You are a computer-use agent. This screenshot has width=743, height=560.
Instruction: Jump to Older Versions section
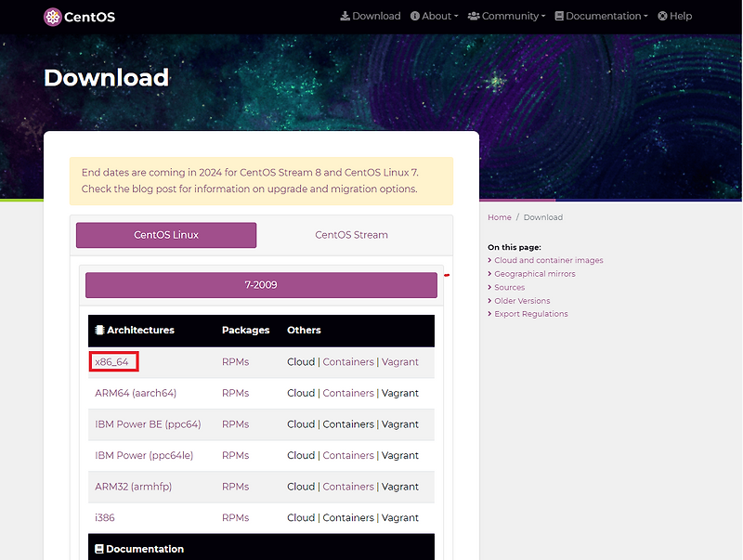coord(522,301)
